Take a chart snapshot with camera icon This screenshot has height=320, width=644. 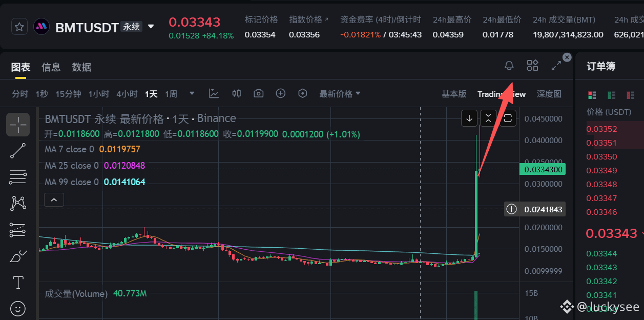click(259, 93)
